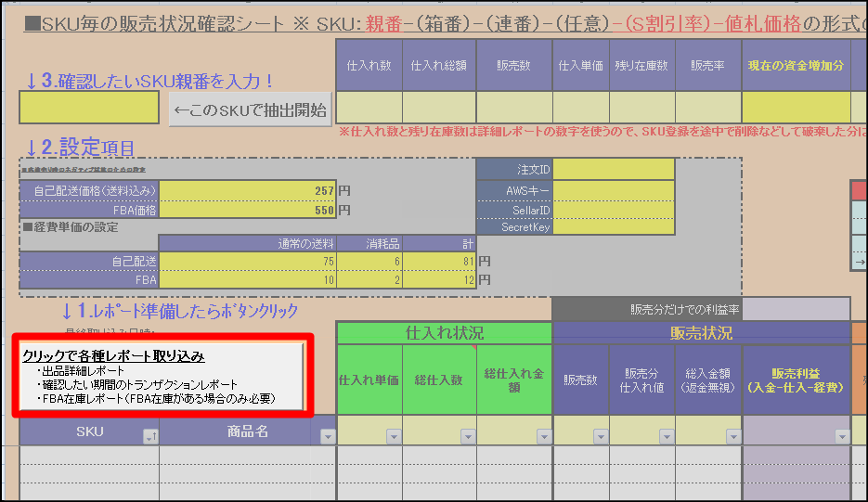Image resolution: width=868 pixels, height=502 pixels.
Task: Select the 自己配送価格 cell showing 257
Action: (247, 190)
